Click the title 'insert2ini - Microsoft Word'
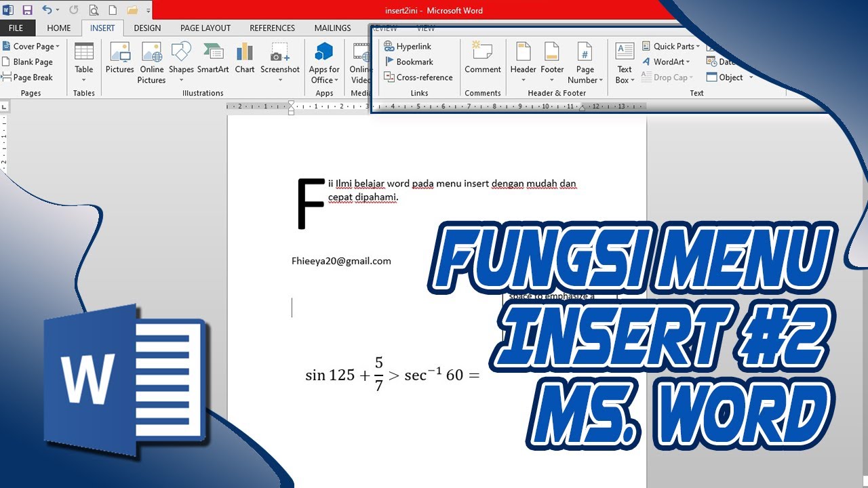The height and width of the screenshot is (488, 868). coord(433,10)
